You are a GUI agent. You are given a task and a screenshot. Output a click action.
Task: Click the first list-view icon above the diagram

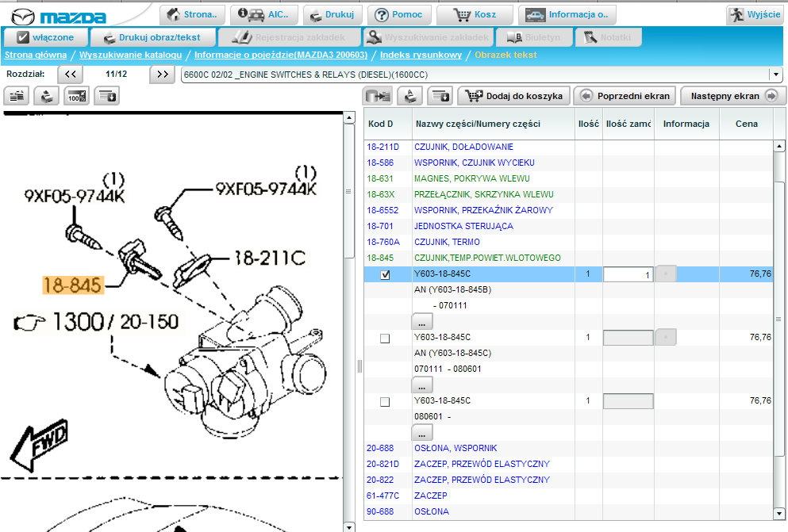click(x=17, y=96)
